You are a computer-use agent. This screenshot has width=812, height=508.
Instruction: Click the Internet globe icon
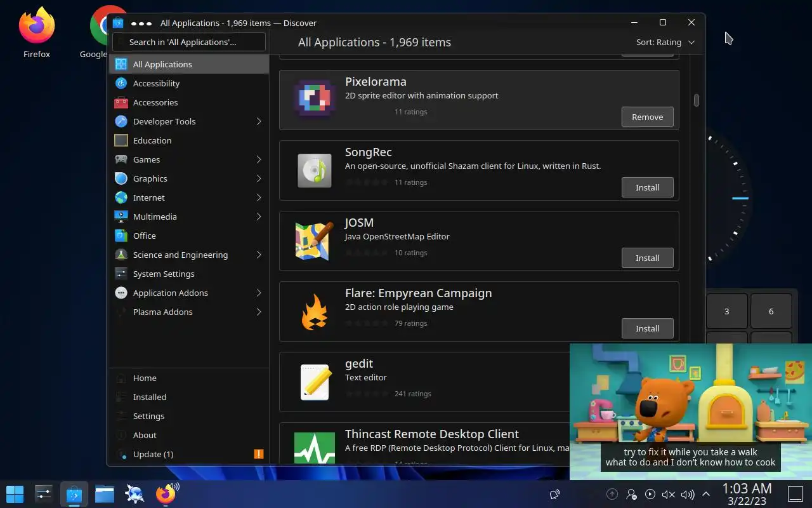coord(121,197)
